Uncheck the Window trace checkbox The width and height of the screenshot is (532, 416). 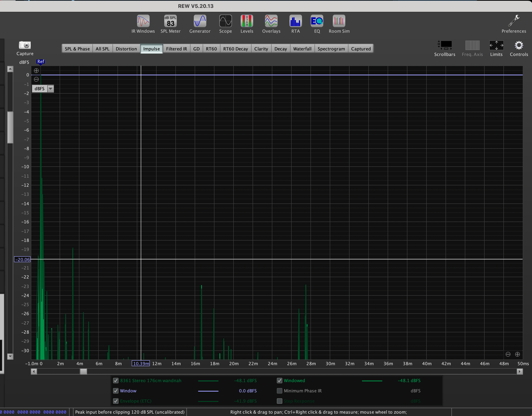[116, 391]
